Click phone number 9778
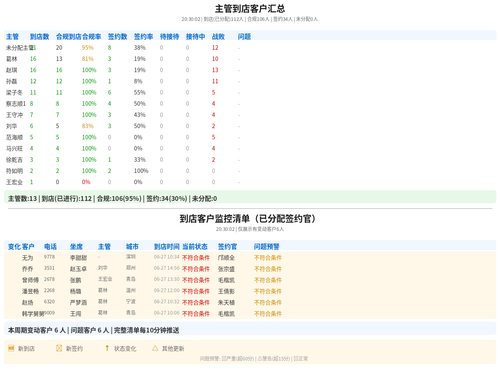500x381 pixels. click(49, 257)
